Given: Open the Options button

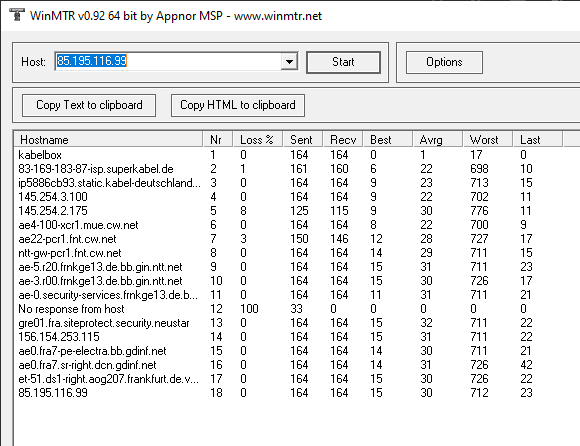Looking at the screenshot, I should tap(444, 62).
